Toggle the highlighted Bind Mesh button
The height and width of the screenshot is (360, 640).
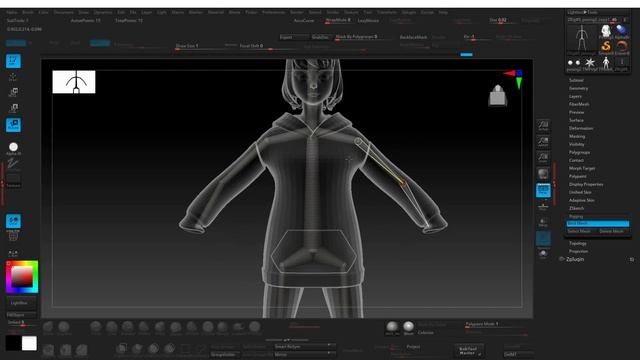point(598,224)
